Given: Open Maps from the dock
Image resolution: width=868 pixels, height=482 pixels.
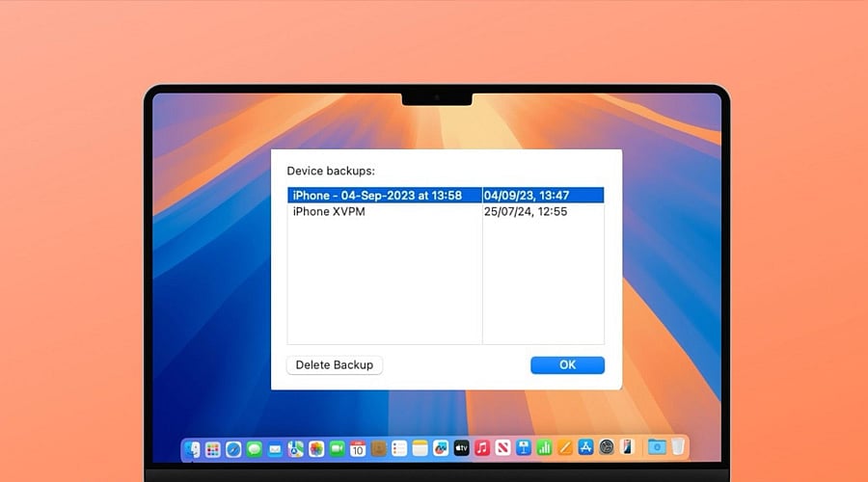Looking at the screenshot, I should [x=296, y=449].
